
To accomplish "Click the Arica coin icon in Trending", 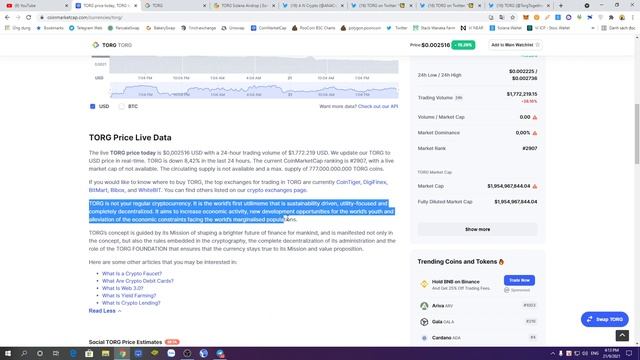I will [424, 306].
